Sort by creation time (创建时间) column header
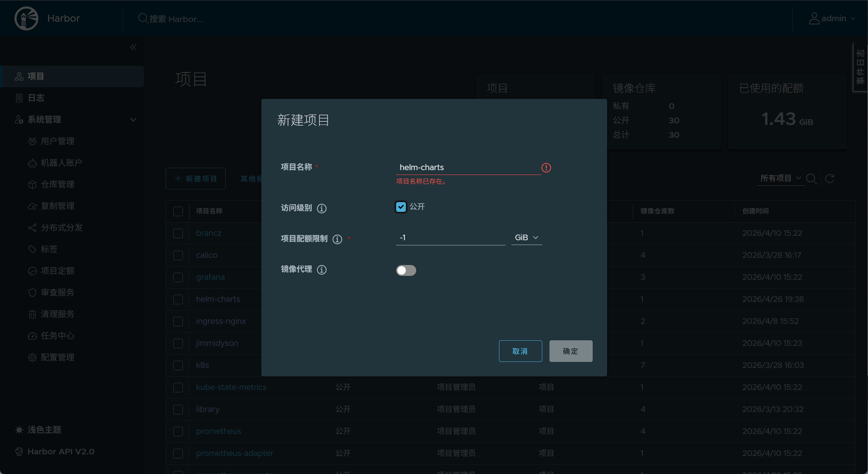Screen dimensions: 868x474 (756, 211)
